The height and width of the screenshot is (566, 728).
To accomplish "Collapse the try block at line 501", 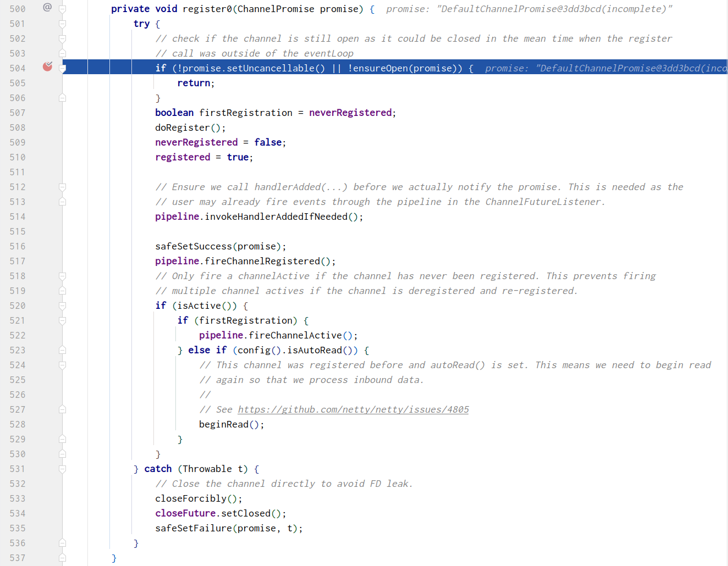I will click(x=62, y=24).
